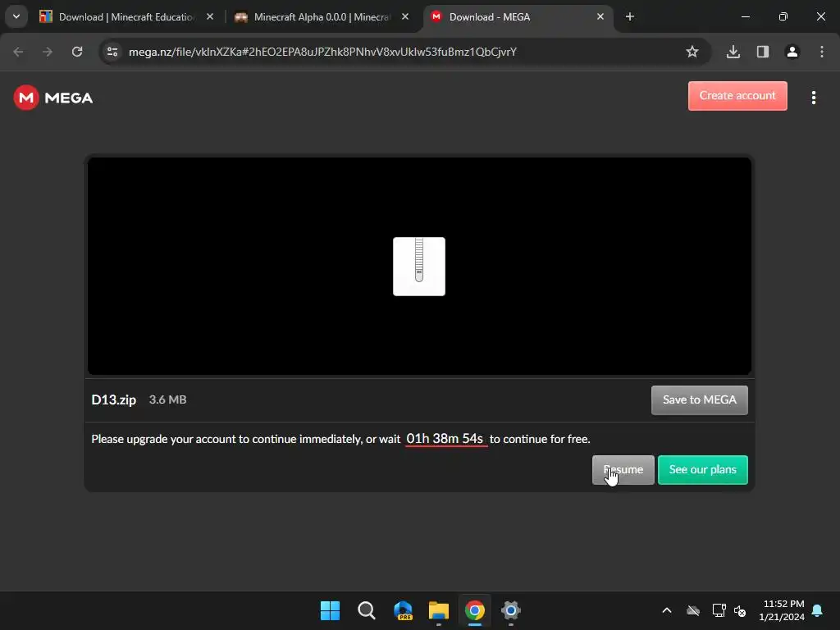The width and height of the screenshot is (840, 630).
Task: Open Chrome three-dot menu
Action: [822, 52]
